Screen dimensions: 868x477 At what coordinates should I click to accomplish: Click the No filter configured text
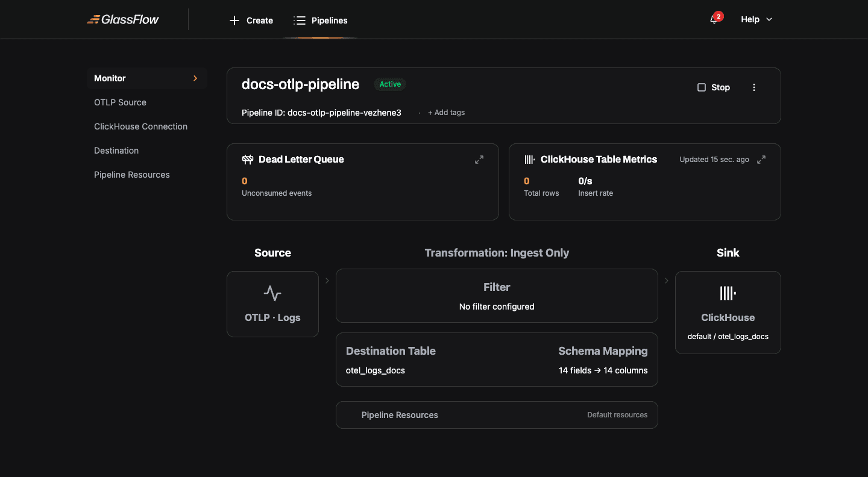(497, 307)
